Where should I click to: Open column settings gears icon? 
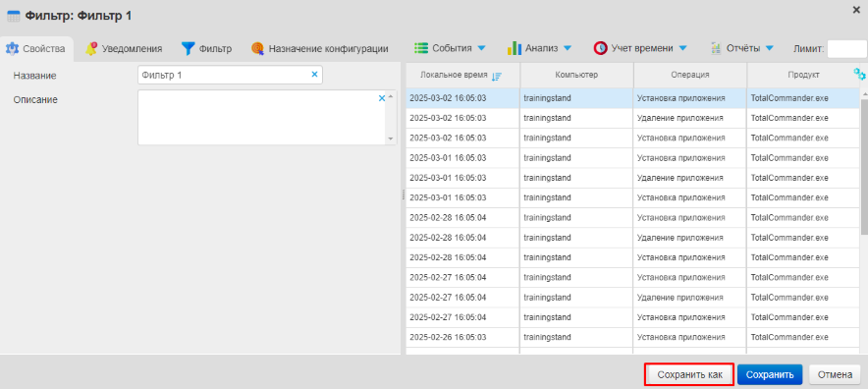(x=859, y=75)
